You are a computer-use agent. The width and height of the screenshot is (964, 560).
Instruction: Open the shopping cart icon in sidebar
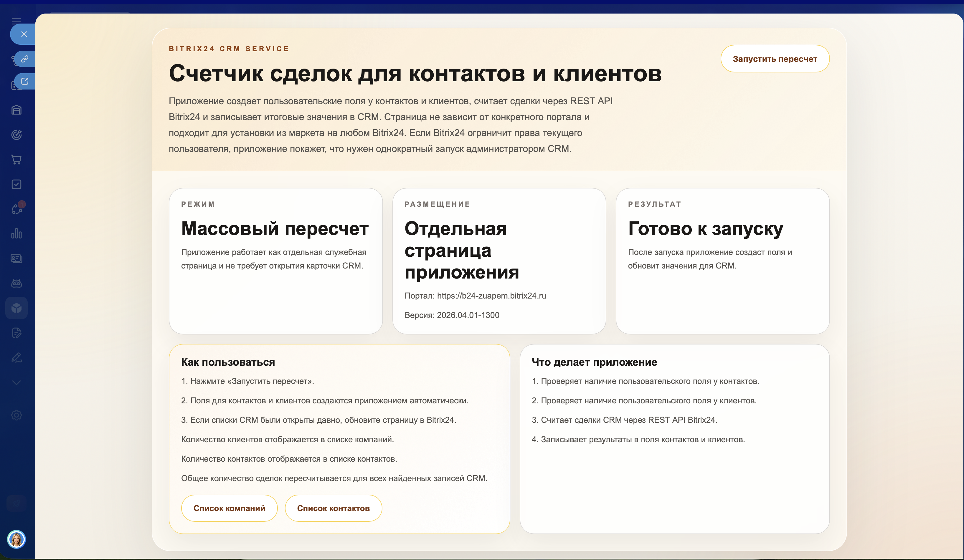click(16, 160)
